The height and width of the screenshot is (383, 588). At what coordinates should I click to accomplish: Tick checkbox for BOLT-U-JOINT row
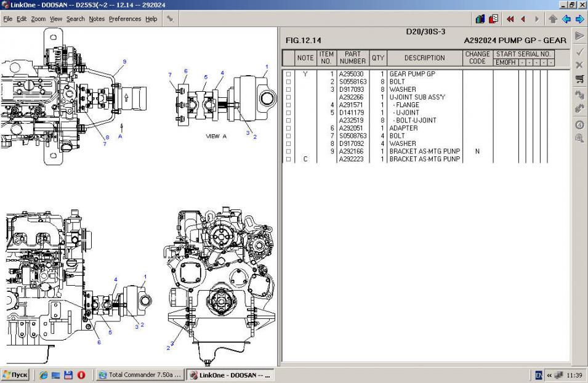288,121
